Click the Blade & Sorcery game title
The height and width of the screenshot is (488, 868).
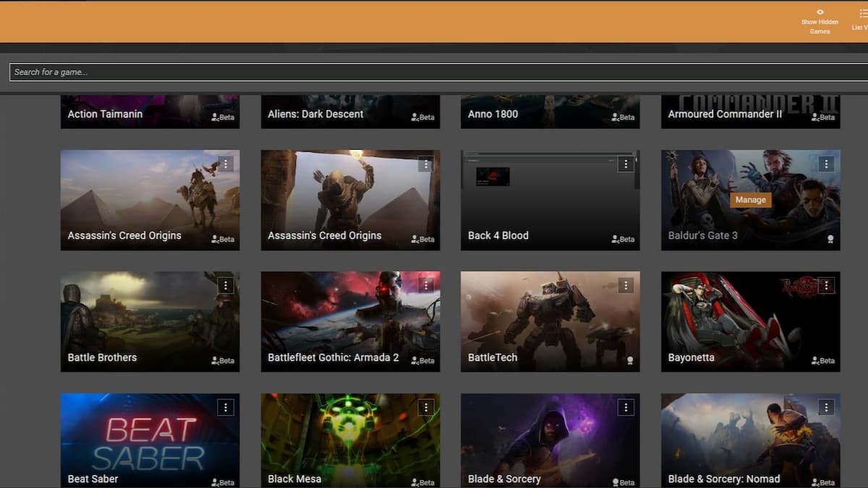click(x=504, y=479)
